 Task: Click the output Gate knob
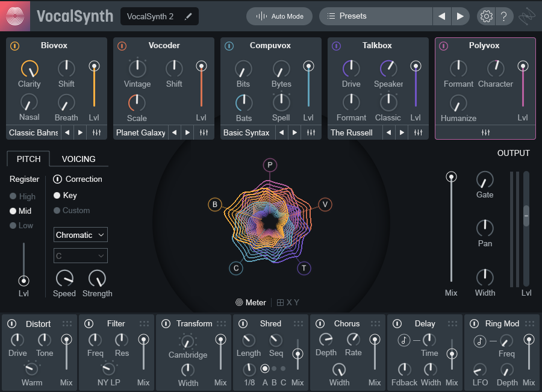pos(485,180)
